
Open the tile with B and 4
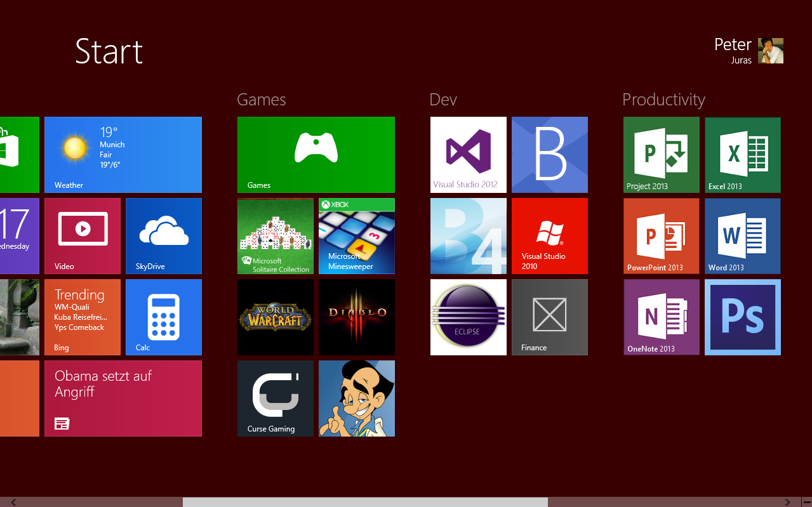469,236
